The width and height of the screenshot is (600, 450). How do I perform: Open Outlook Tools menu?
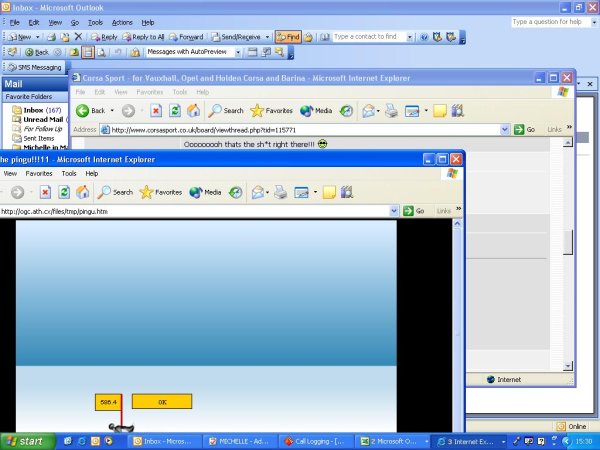[95, 23]
